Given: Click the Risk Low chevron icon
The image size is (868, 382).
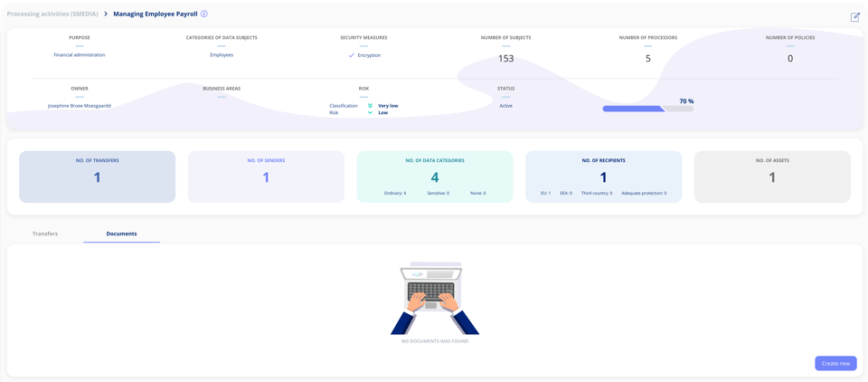Looking at the screenshot, I should (371, 112).
